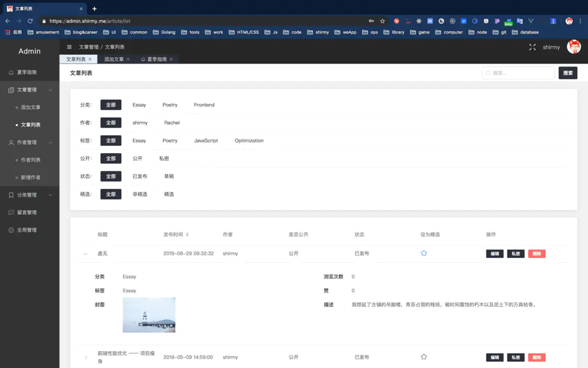The image size is (588, 368).
Task: Open new browser tab with plus
Action: coord(95,9)
